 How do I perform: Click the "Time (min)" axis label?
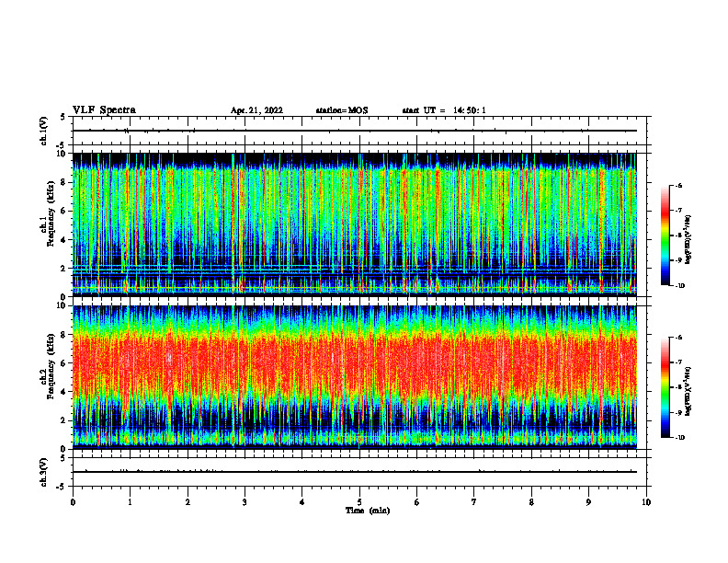[x=368, y=511]
